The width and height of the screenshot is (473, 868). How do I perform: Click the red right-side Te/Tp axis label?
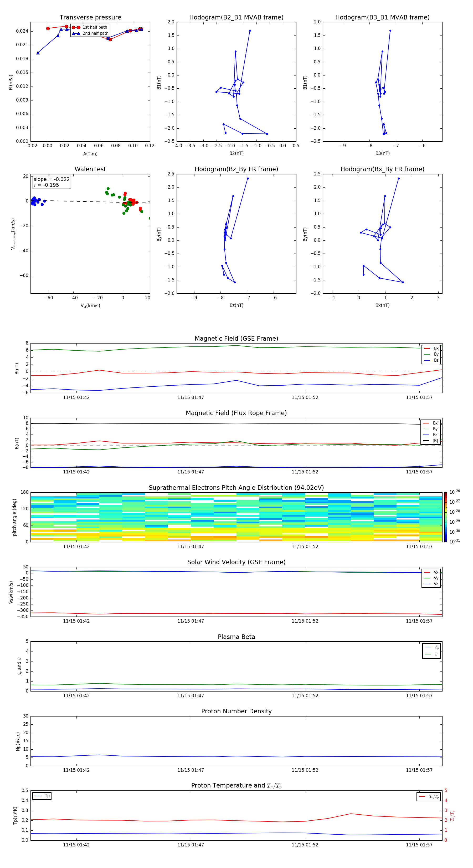pos(453,815)
